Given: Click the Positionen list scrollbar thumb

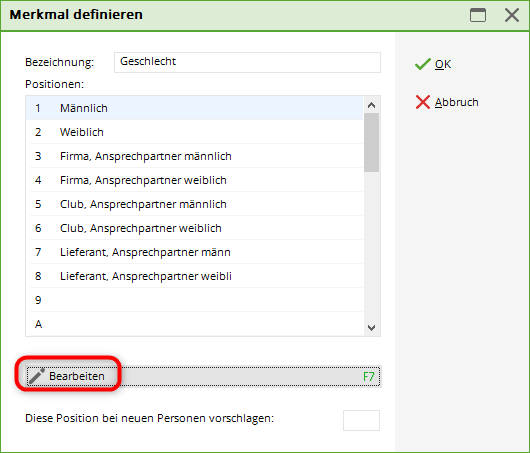Looking at the screenshot, I should [371, 142].
